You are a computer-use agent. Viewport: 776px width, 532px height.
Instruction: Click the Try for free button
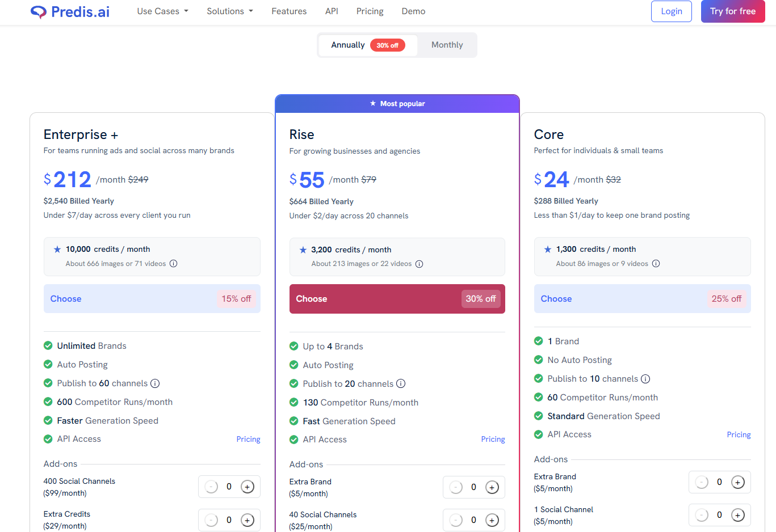pyautogui.click(x=733, y=11)
